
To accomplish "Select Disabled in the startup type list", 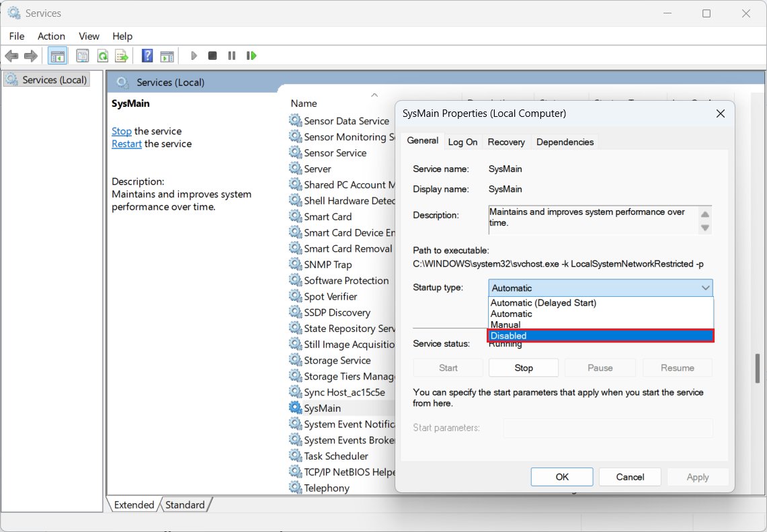I will [600, 336].
